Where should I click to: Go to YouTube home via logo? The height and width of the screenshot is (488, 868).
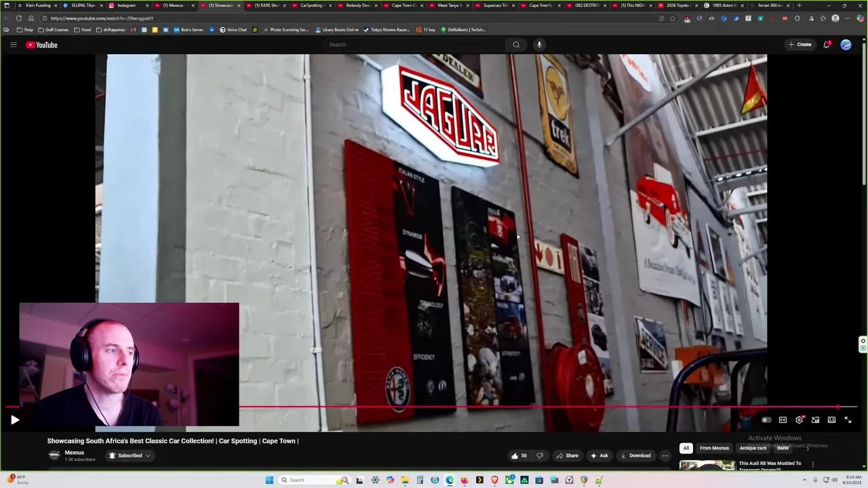pyautogui.click(x=41, y=45)
